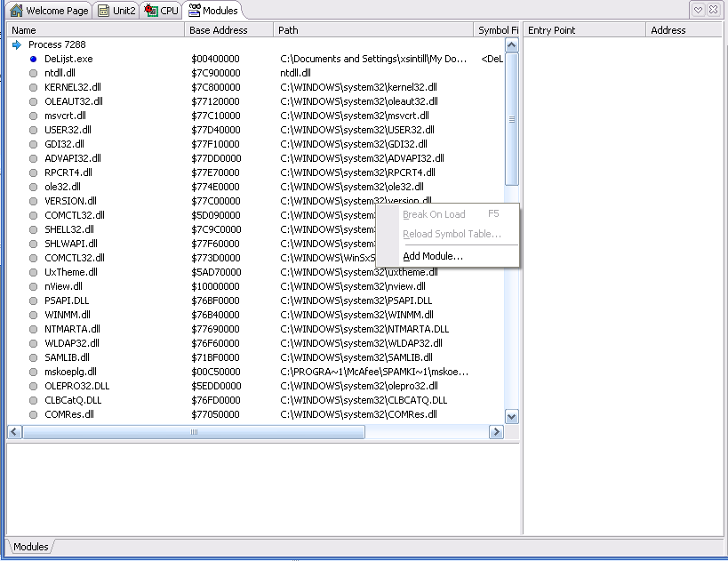Screen dimensions: 728x561
Task: Toggle breakpoint dot for WINMM.dll
Action: pos(33,315)
